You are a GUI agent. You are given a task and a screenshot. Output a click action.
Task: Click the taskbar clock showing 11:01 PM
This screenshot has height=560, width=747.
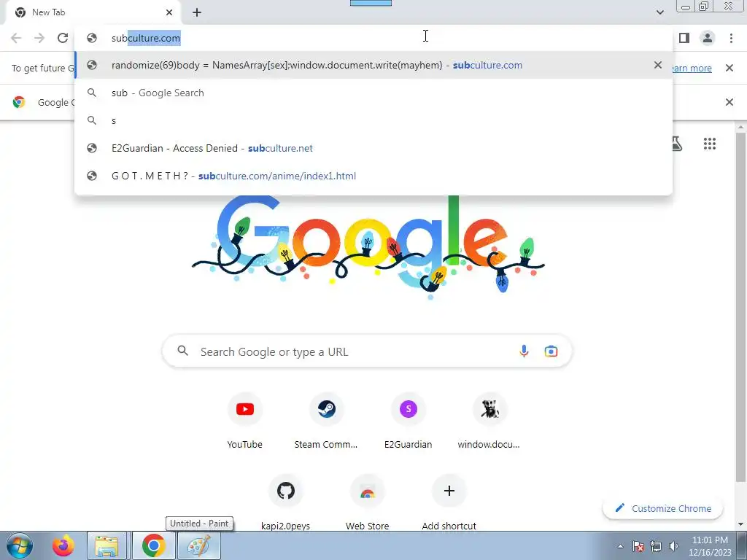click(x=710, y=546)
